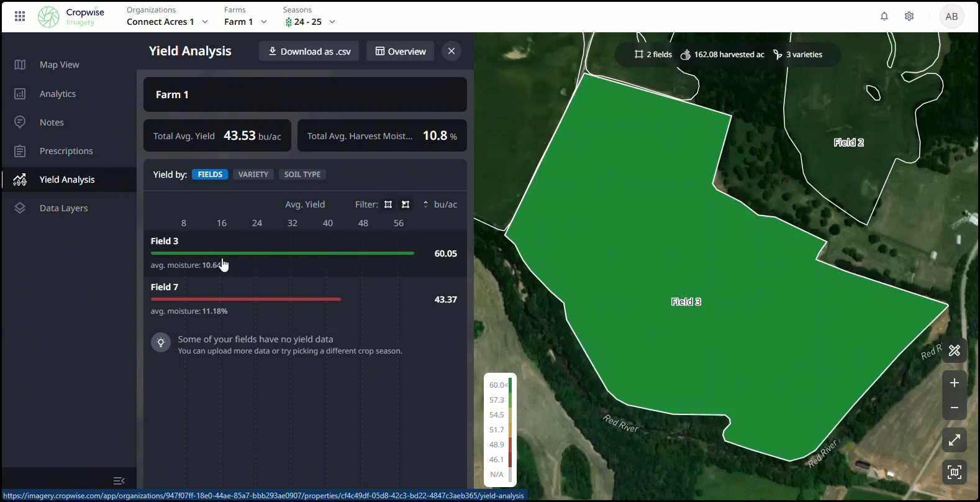The height and width of the screenshot is (502, 980).
Task: Zoom out on the map
Action: click(955, 408)
